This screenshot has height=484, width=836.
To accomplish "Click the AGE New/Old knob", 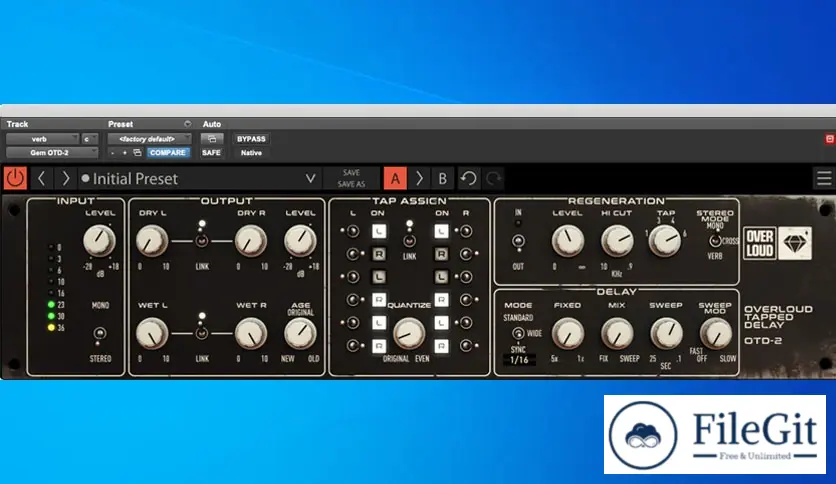I will [300, 334].
